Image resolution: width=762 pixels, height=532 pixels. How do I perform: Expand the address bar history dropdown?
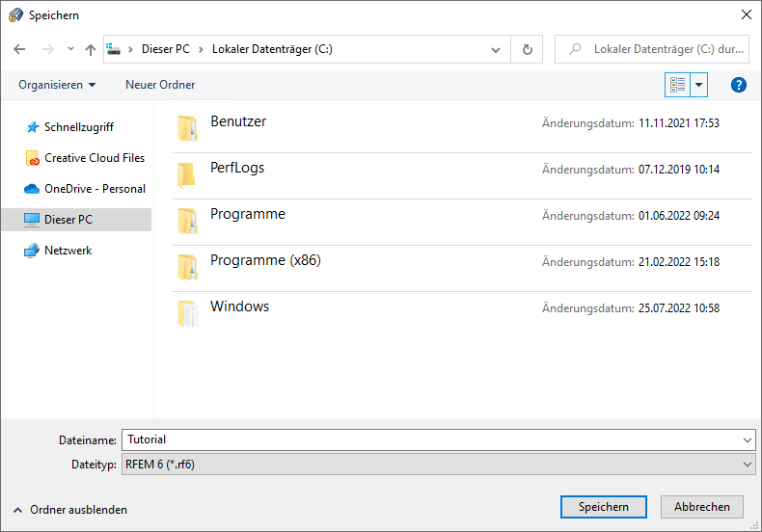[496, 49]
